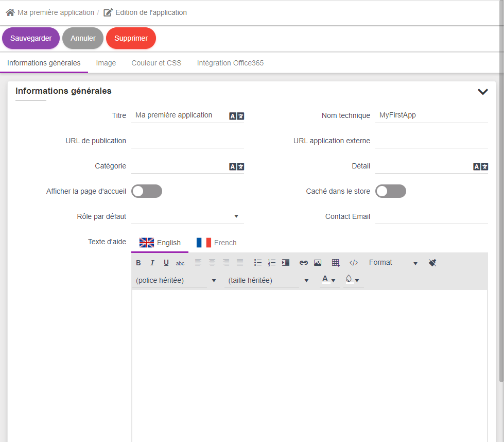Toggle Caché dans le store switch
Viewport: 504px width, 442px height.
coord(391,192)
